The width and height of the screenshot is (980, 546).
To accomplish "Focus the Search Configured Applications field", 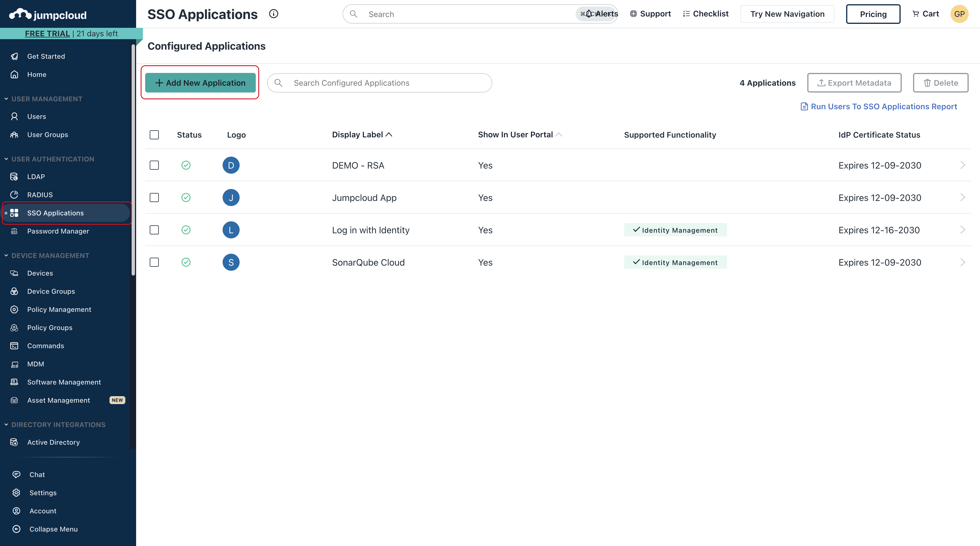I will 379,83.
